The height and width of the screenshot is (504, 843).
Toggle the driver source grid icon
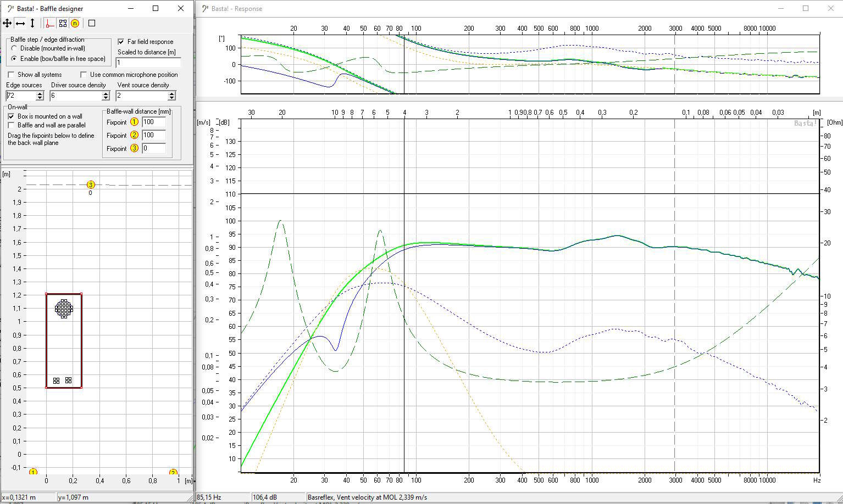(x=63, y=23)
